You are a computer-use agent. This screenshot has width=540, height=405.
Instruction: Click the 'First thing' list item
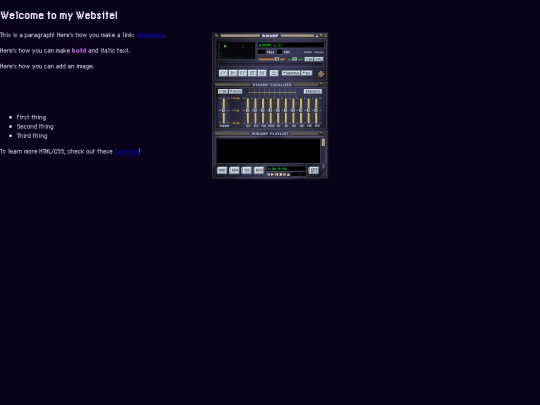31,117
